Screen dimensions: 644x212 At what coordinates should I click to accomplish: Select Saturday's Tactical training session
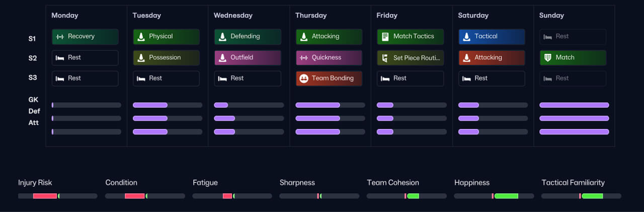coord(491,37)
